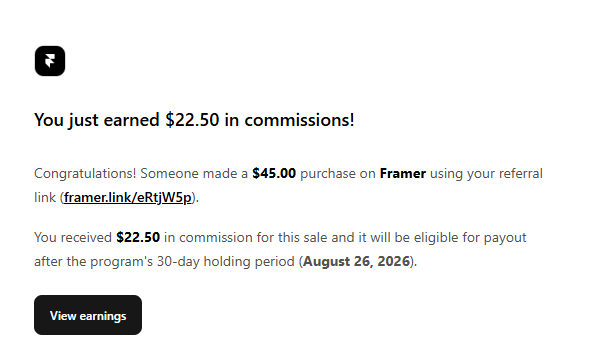
Task: Click the "after the program's" text
Action: (x=93, y=261)
